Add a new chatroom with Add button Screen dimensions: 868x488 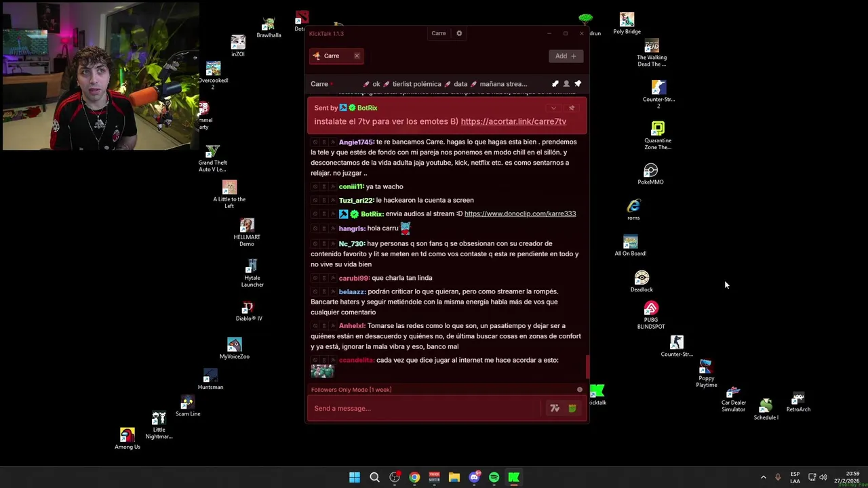point(566,56)
